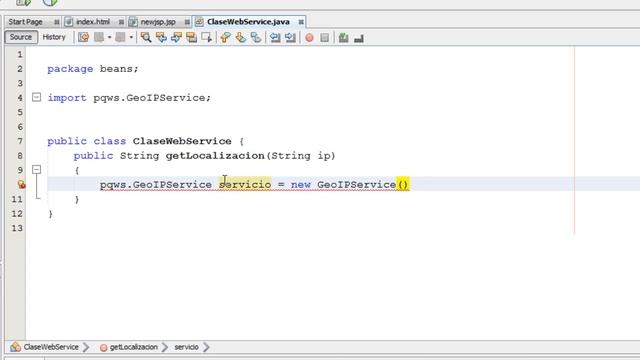The height and width of the screenshot is (360, 640).
Task: Stop macro recording with the gray square
Action: [x=324, y=38]
